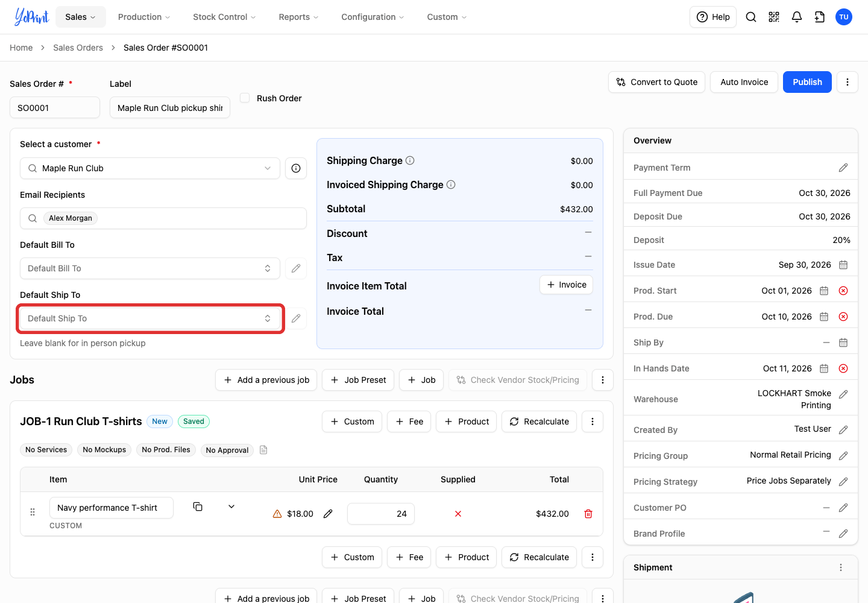Delete the Navy performance T-shirt line item

click(x=588, y=514)
